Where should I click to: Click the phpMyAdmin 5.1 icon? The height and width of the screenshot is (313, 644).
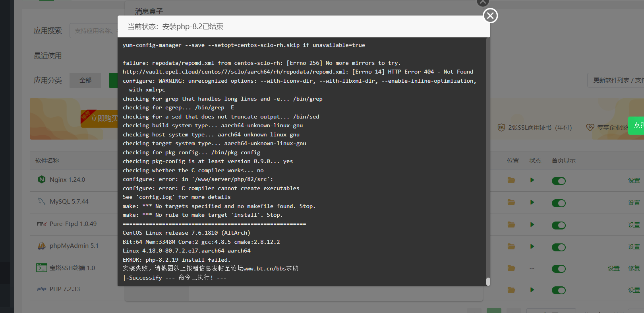[42, 246]
